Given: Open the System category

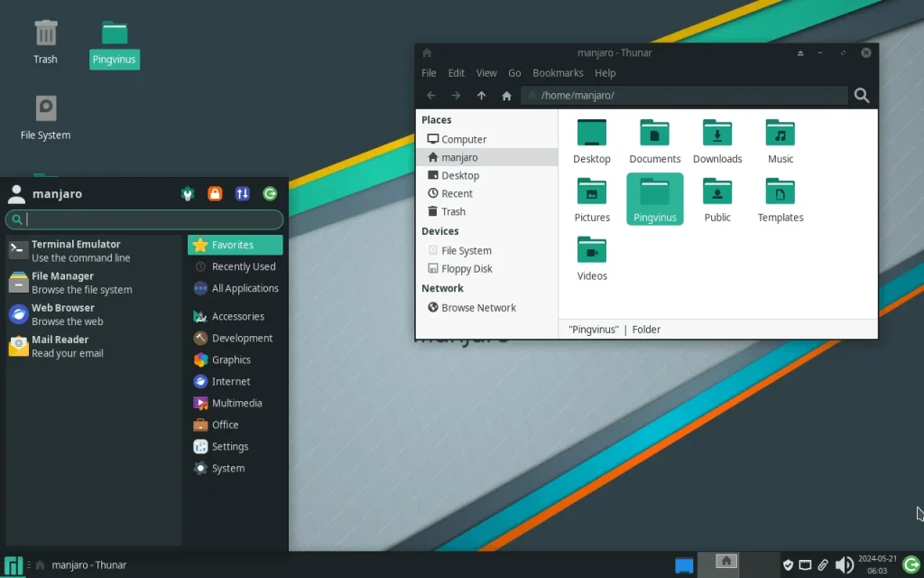Looking at the screenshot, I should click(236, 469).
